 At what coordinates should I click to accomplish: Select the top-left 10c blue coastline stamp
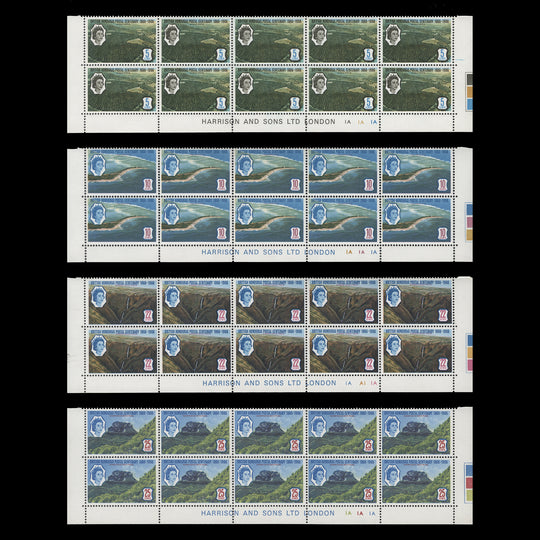[x=122, y=171]
